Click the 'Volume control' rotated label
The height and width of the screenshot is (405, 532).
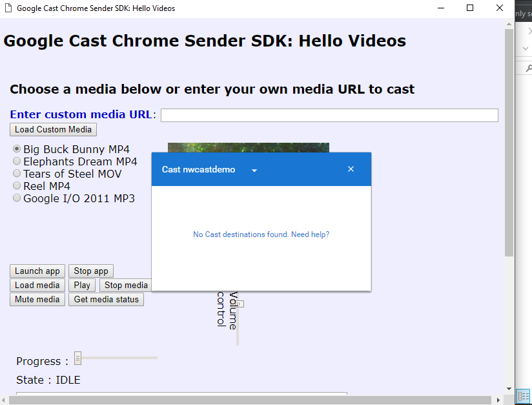[x=227, y=310]
